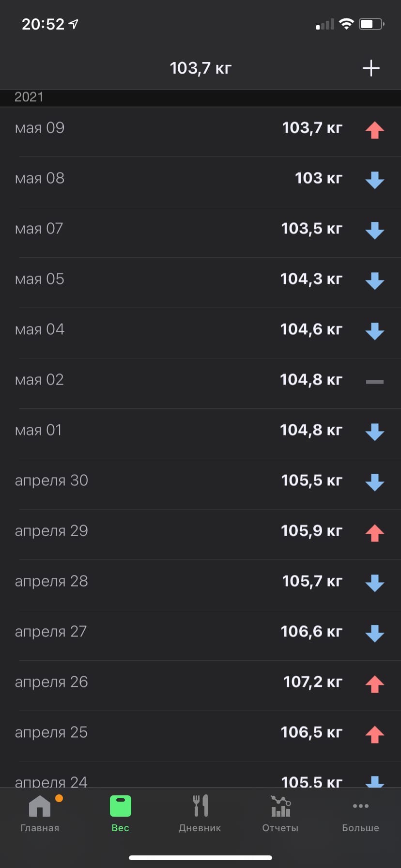Image resolution: width=401 pixels, height=868 pixels.
Task: Tap the gray dash icon for мая 02
Action: pyautogui.click(x=374, y=382)
